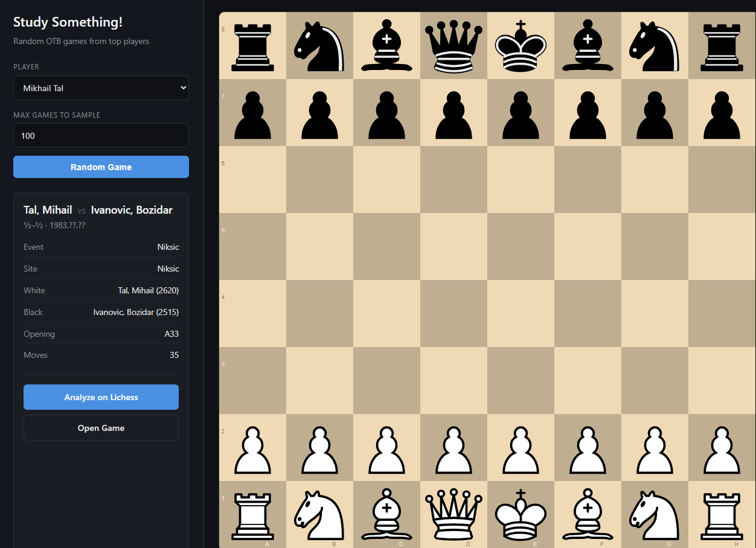Select the white king on e1
This screenshot has width=756, height=548.
521,514
